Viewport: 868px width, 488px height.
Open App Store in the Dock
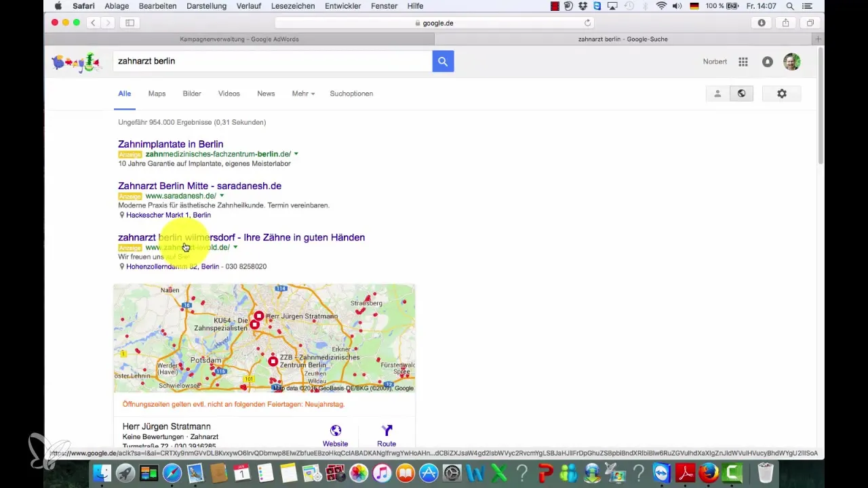click(x=429, y=472)
